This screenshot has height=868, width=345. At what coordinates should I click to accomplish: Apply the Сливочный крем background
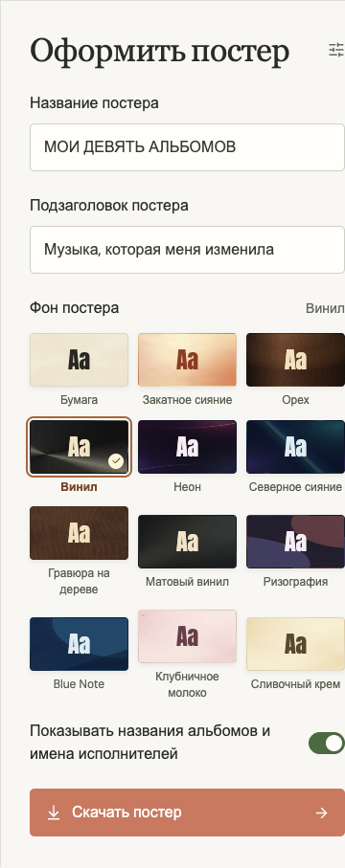point(295,644)
